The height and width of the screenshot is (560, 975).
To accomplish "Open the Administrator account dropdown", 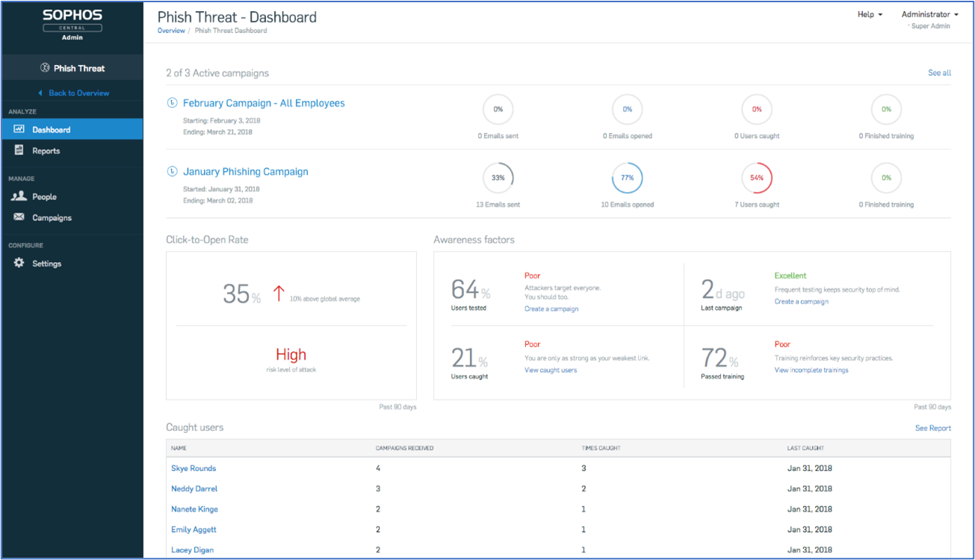I will click(x=930, y=14).
